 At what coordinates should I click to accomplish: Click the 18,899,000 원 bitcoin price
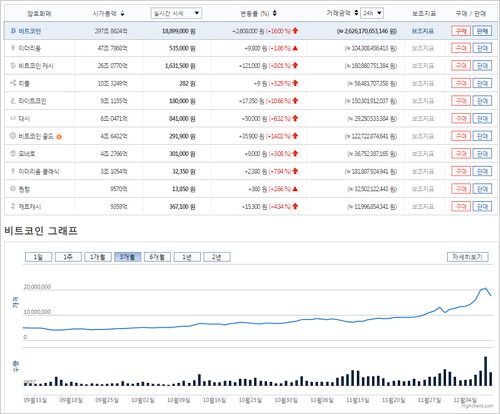coord(179,31)
